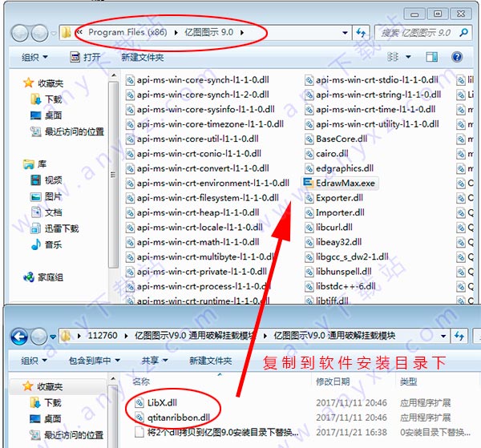Open 下载 under 收藏夹 in upper window

46,99
